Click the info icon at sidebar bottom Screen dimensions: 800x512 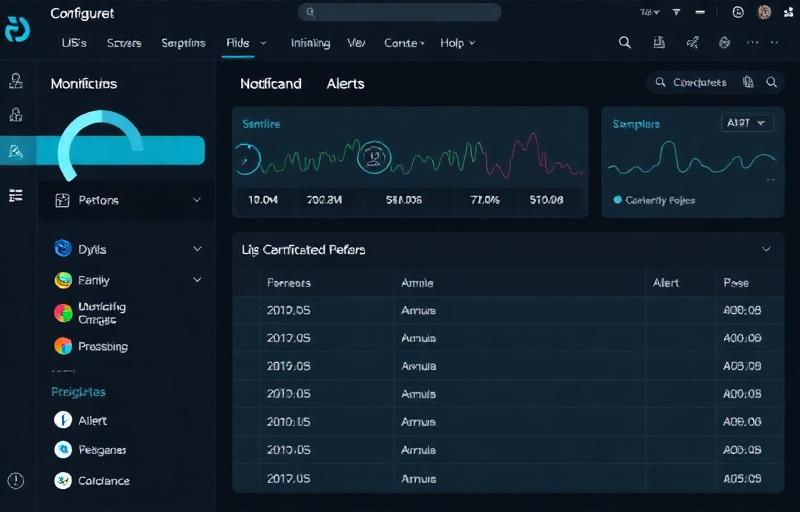(16, 480)
